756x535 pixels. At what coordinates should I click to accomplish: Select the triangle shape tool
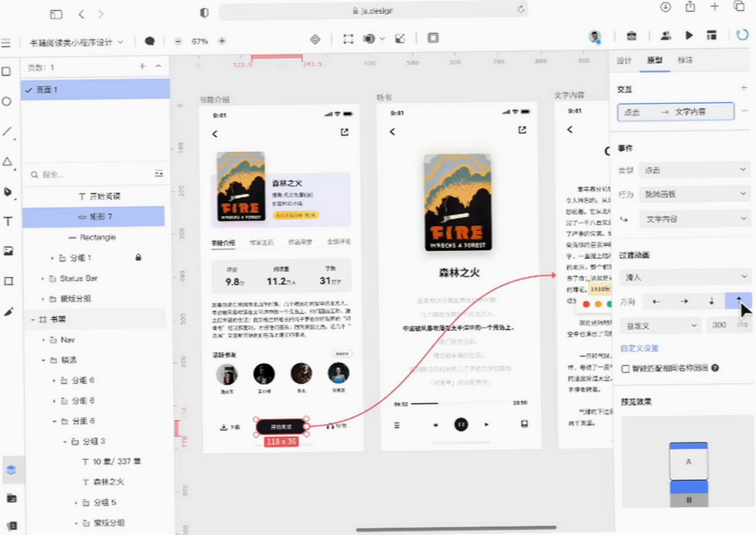pos(7,162)
